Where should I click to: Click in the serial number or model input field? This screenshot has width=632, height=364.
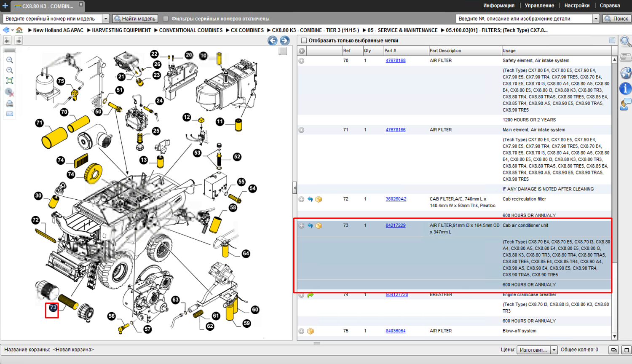tap(53, 19)
